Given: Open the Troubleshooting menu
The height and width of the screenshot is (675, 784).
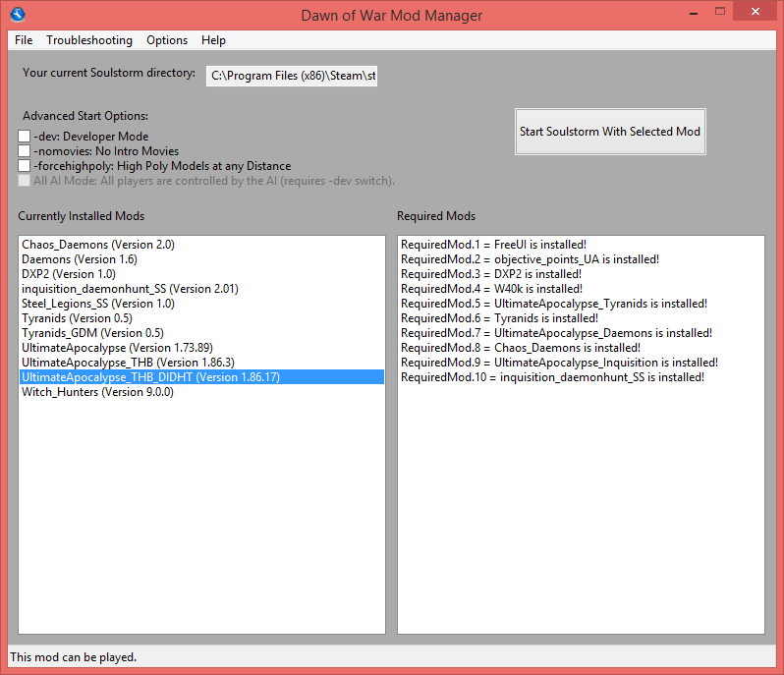Looking at the screenshot, I should point(89,40).
